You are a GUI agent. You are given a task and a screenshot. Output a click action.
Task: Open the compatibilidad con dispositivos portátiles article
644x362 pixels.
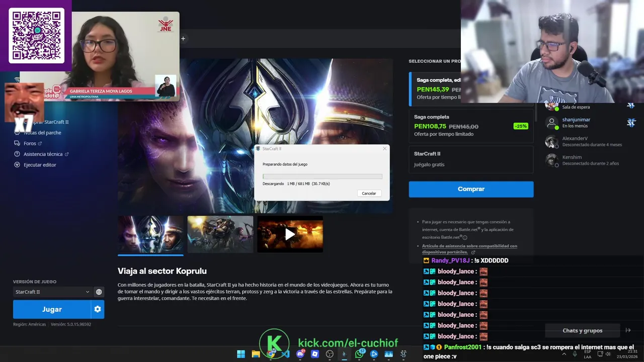(469, 249)
